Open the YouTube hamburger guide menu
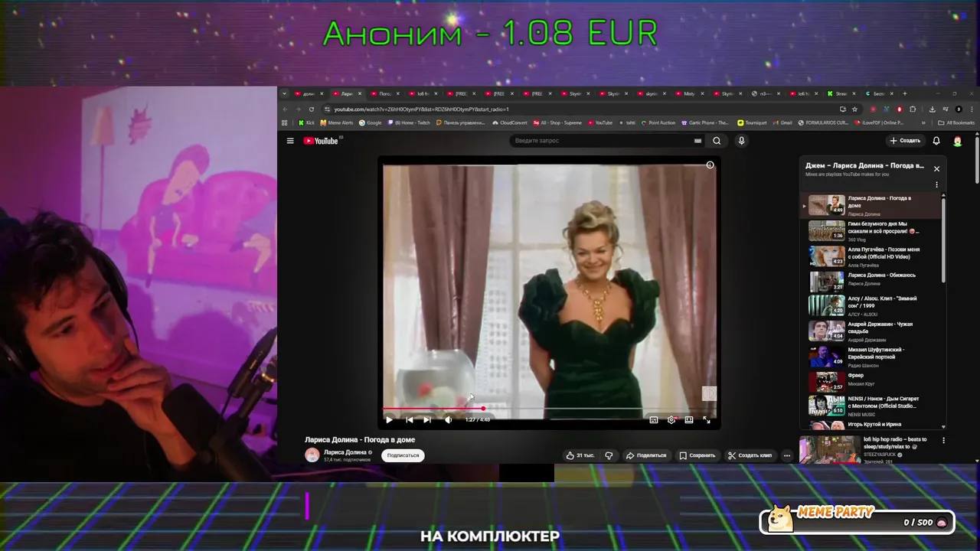980x551 pixels. click(290, 141)
